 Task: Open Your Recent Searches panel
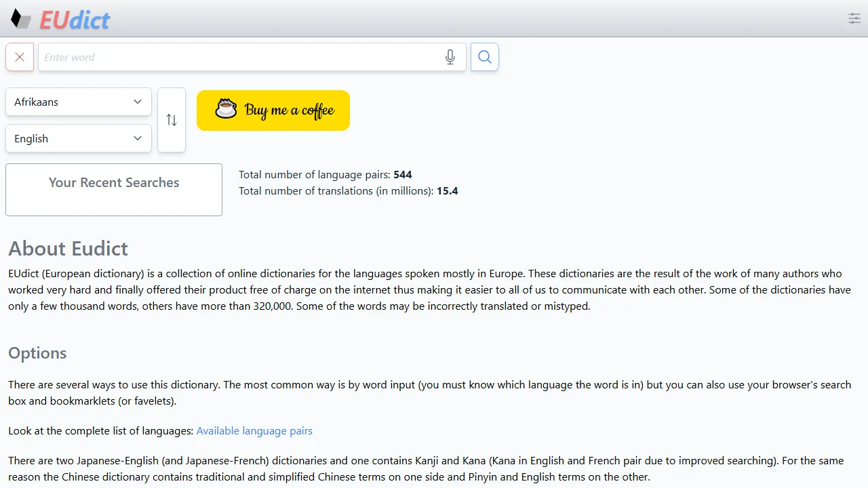113,182
